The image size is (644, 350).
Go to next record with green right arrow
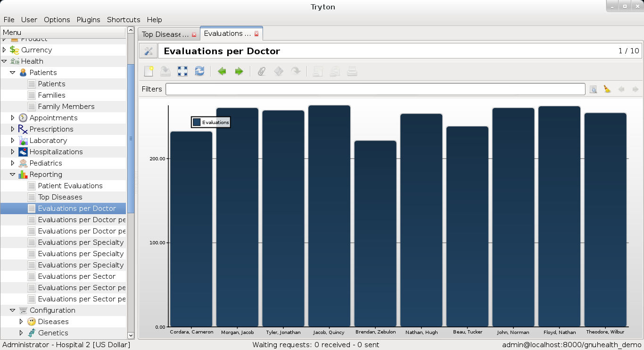click(x=239, y=71)
